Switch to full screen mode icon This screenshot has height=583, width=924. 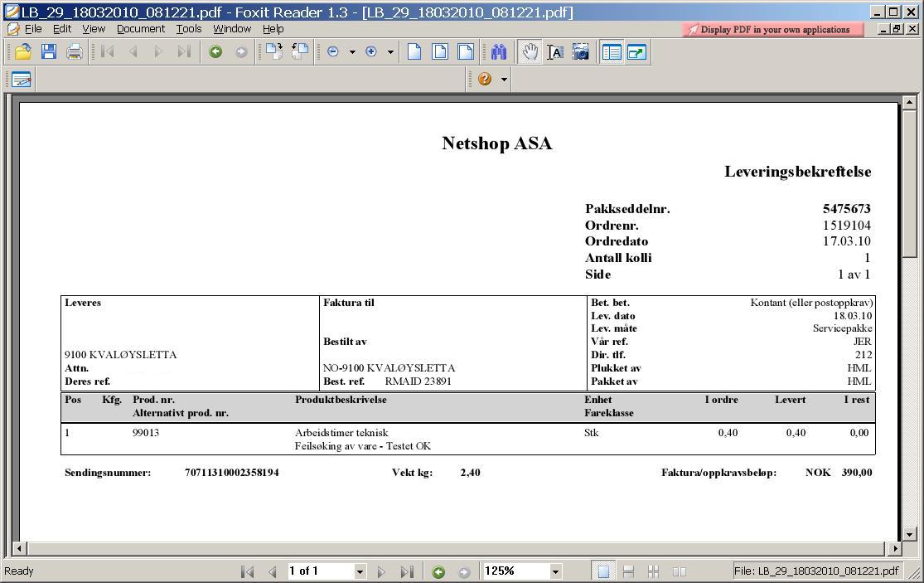point(637,52)
